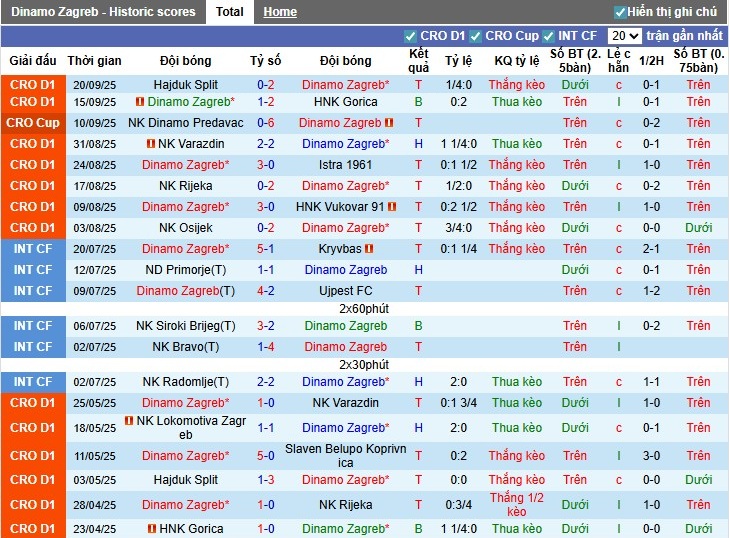Open Slaven Belupo Koprivnica team link

tap(345, 456)
